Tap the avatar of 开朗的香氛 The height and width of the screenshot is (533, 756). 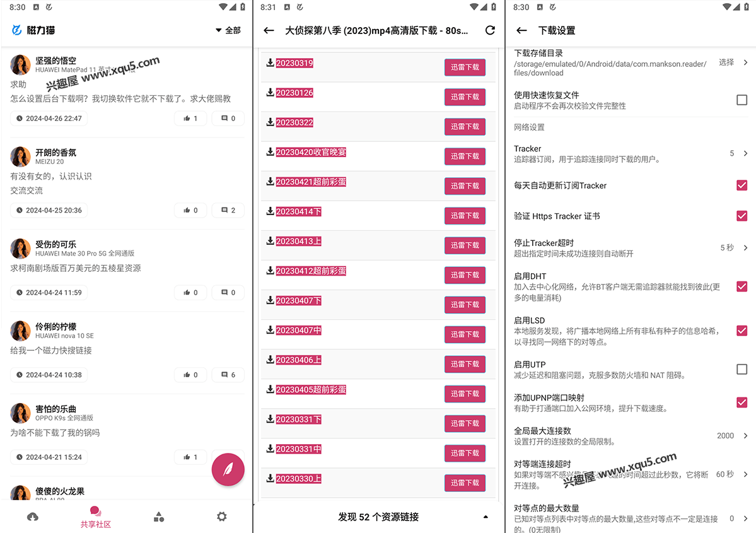(21, 156)
